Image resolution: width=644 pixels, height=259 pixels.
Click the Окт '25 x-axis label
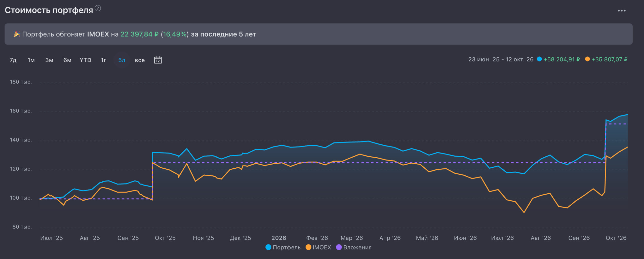tap(165, 238)
